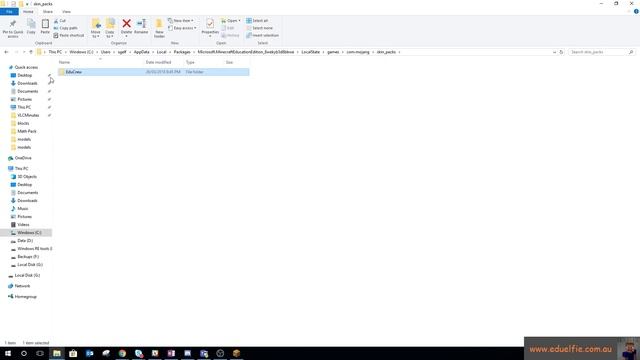Switch to the View ribbon tab

(66, 12)
